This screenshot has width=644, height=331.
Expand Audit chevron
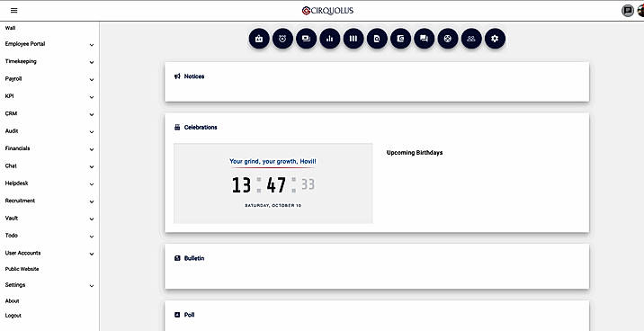coord(92,132)
